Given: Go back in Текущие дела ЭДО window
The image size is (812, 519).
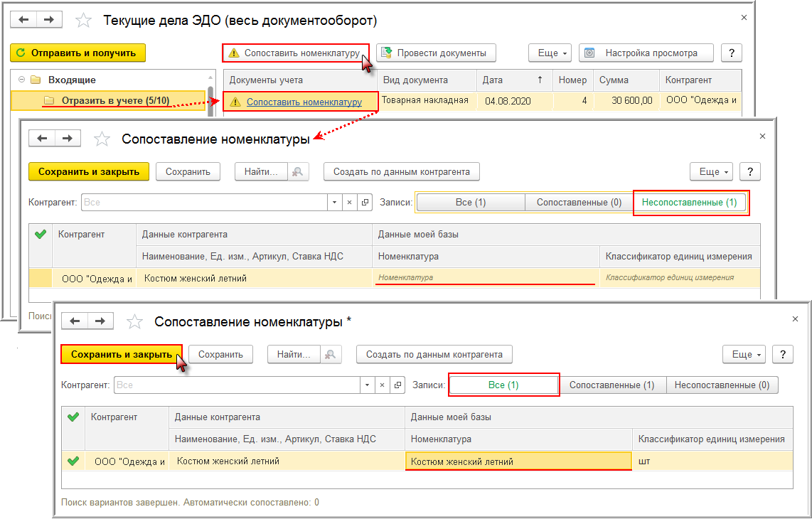Looking at the screenshot, I should coord(23,20).
